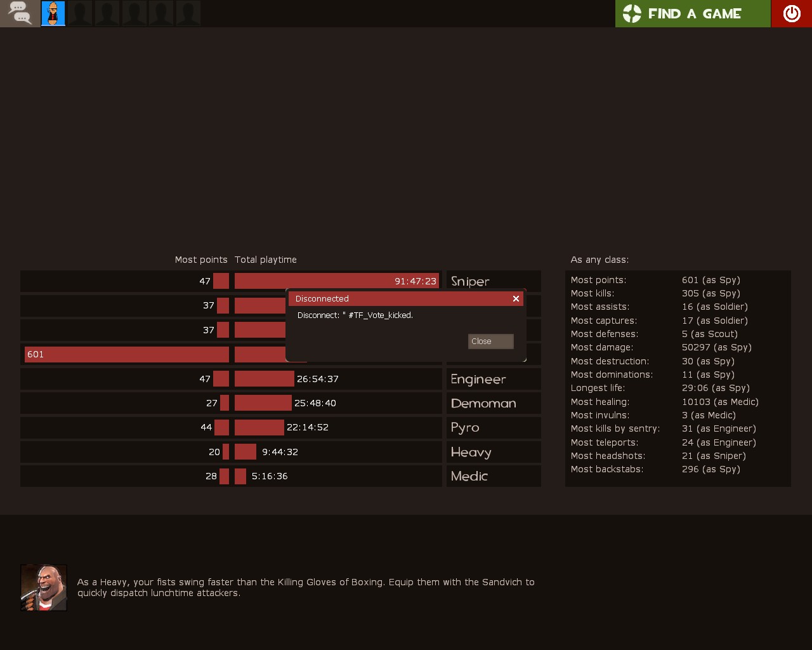The height and width of the screenshot is (650, 812).
Task: Click the 5:16:36 playtime value
Action: (x=270, y=476)
